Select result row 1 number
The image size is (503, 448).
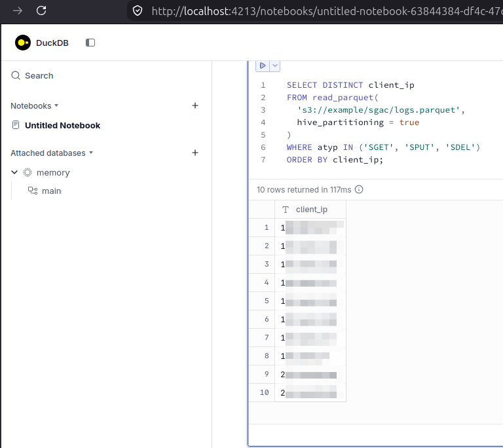[267, 227]
